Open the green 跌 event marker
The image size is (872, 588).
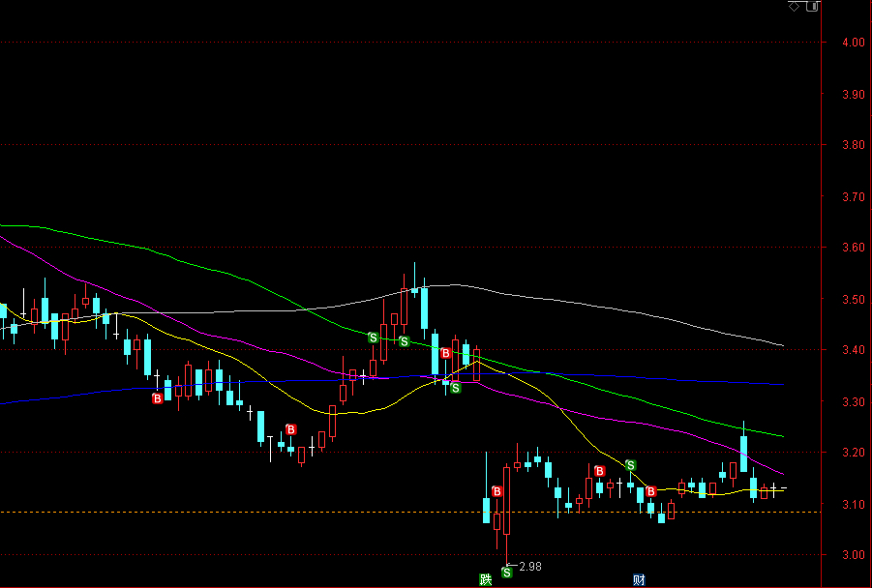pyautogui.click(x=486, y=579)
